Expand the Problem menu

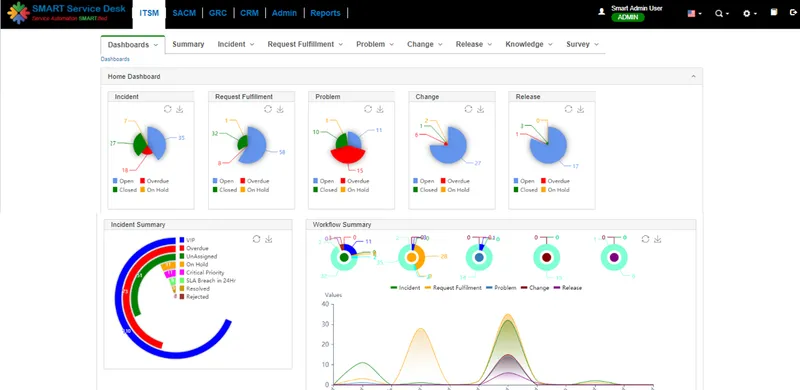point(375,44)
